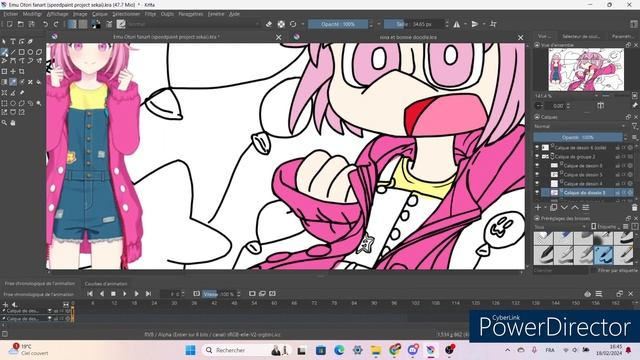Open the layer blending mode dropdown
The height and width of the screenshot is (360, 640).
pos(580,127)
